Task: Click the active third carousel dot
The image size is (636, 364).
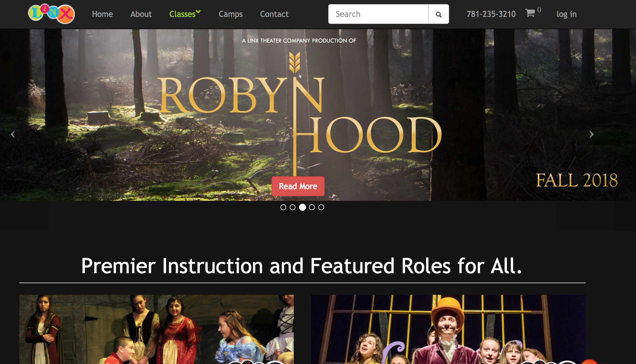Action: 303,207
